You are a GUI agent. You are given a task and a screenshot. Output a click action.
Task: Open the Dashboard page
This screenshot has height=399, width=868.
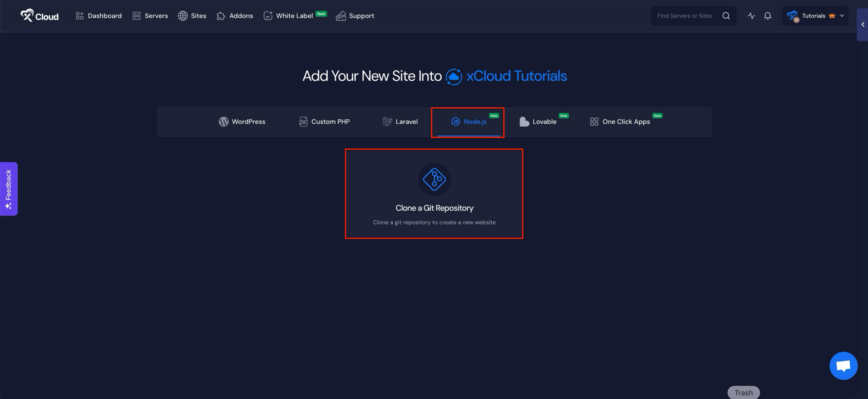98,16
